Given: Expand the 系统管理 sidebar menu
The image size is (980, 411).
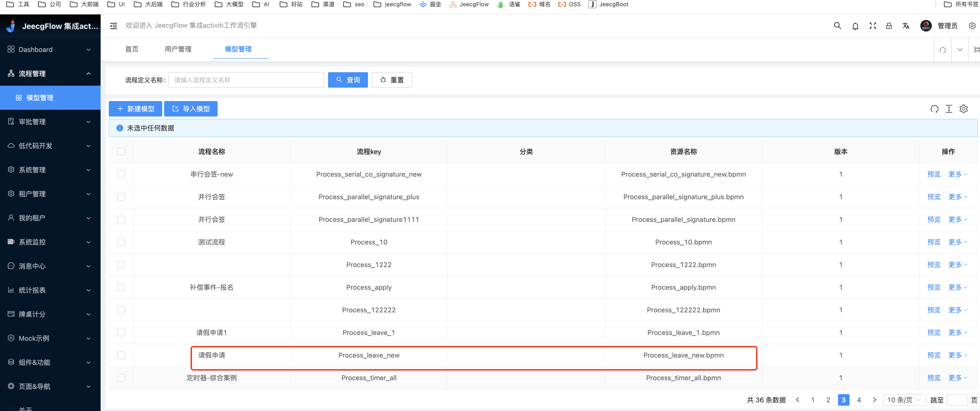Looking at the screenshot, I should tap(50, 170).
